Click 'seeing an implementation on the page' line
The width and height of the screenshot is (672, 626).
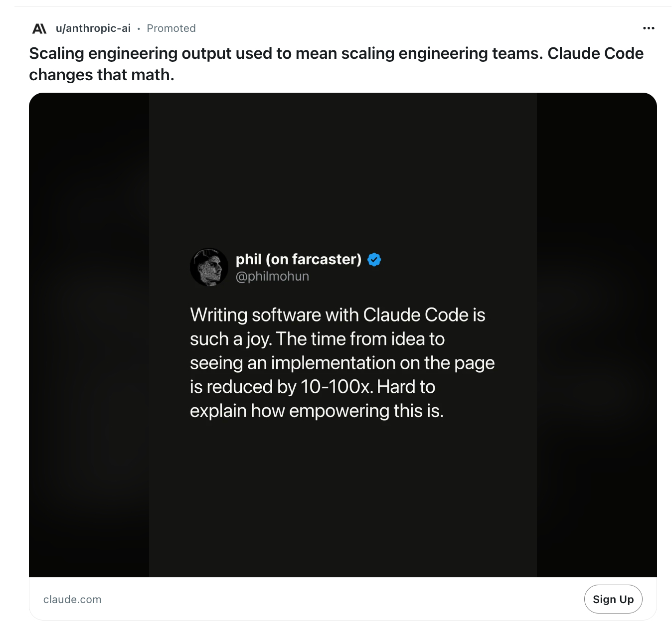[342, 363]
